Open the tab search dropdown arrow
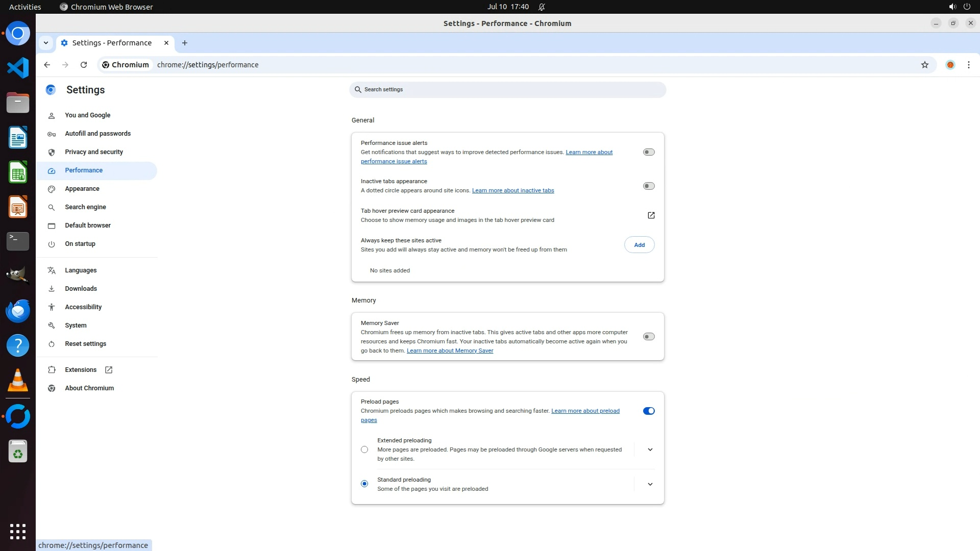 (46, 43)
